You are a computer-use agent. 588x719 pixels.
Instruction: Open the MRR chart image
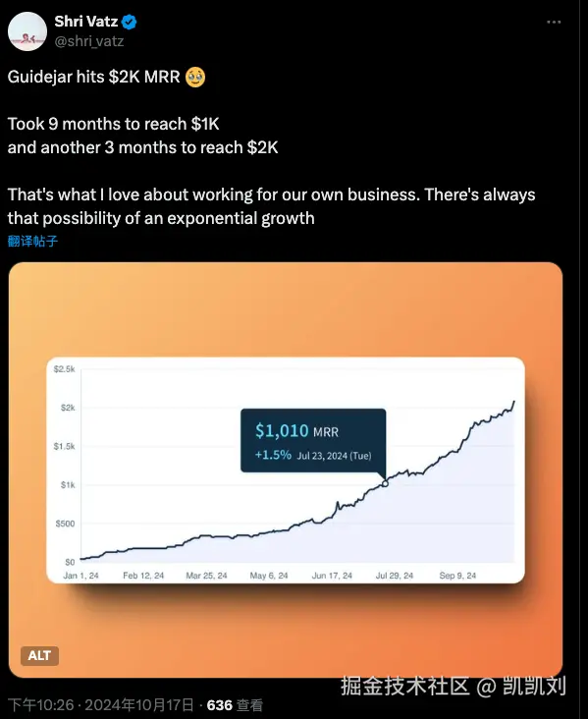[x=286, y=470]
